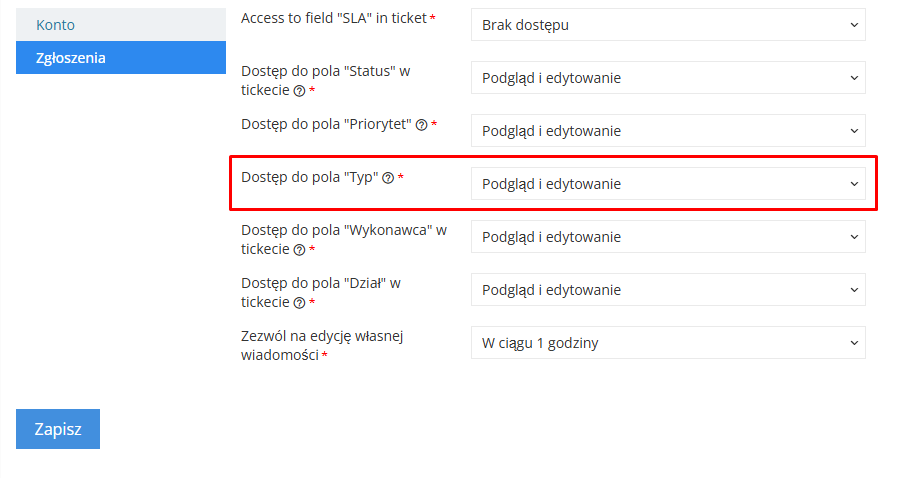
Task: Open the "Priorytet" field access dropdown
Action: [x=668, y=131]
